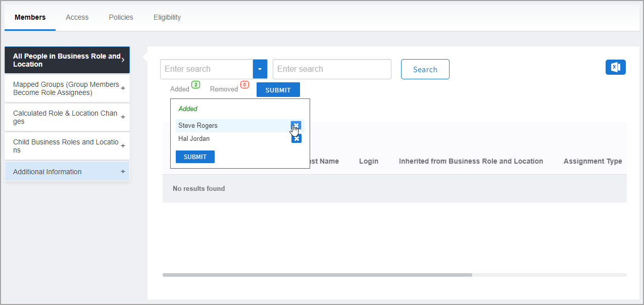This screenshot has width=644, height=305.
Task: Show the Removed members list
Action: tap(224, 89)
